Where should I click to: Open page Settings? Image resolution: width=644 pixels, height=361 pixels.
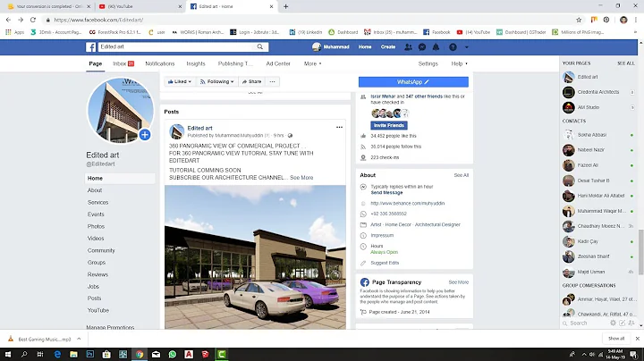(x=428, y=63)
